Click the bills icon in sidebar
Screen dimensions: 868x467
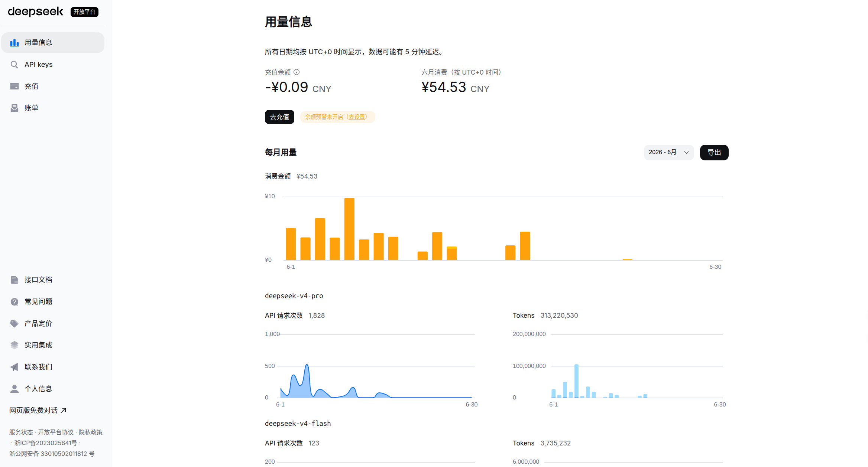14,108
